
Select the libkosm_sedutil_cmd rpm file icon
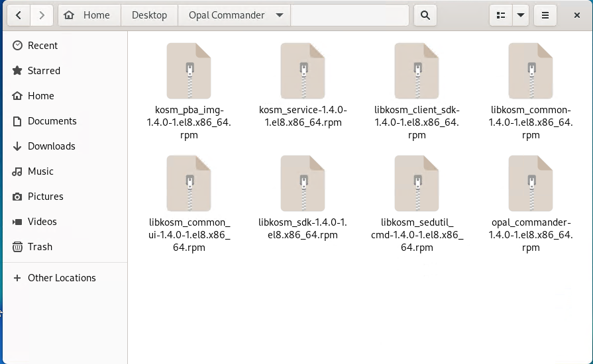click(416, 183)
